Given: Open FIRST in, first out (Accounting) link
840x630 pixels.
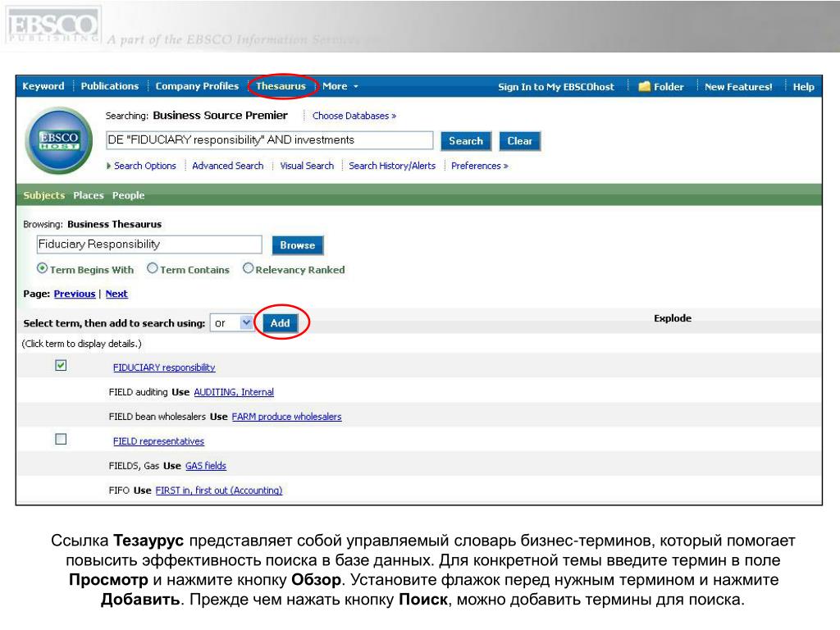Looking at the screenshot, I should click(x=218, y=491).
